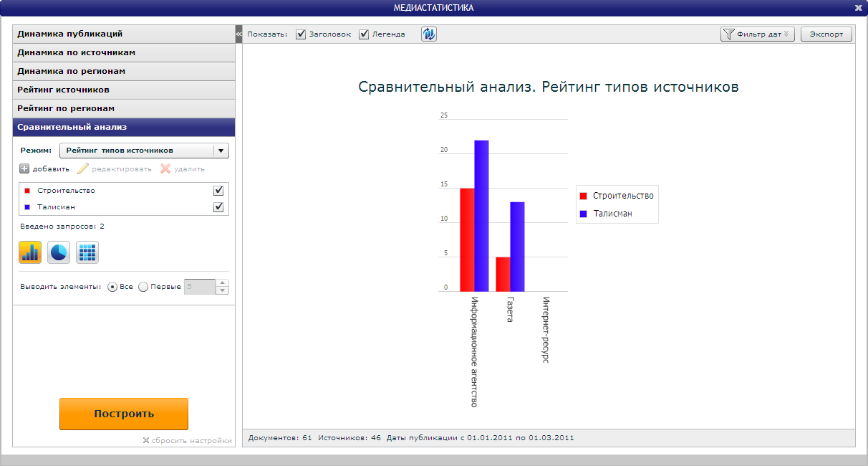Select the bar chart view icon

pyautogui.click(x=30, y=252)
